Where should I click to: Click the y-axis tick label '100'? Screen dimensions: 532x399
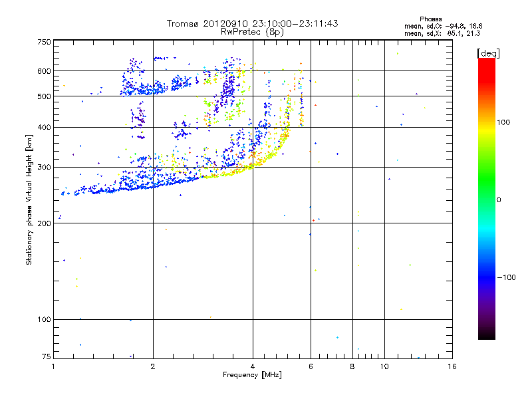tap(44, 320)
